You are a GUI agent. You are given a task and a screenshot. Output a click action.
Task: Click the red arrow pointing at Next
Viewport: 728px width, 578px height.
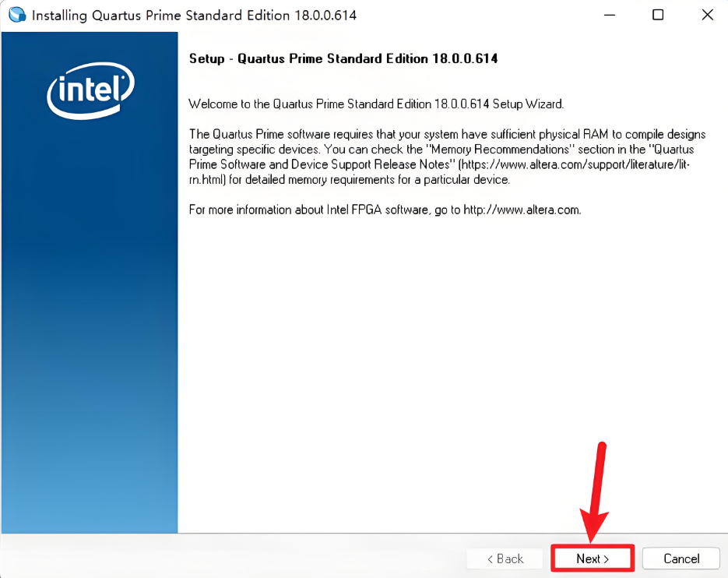coord(595,492)
